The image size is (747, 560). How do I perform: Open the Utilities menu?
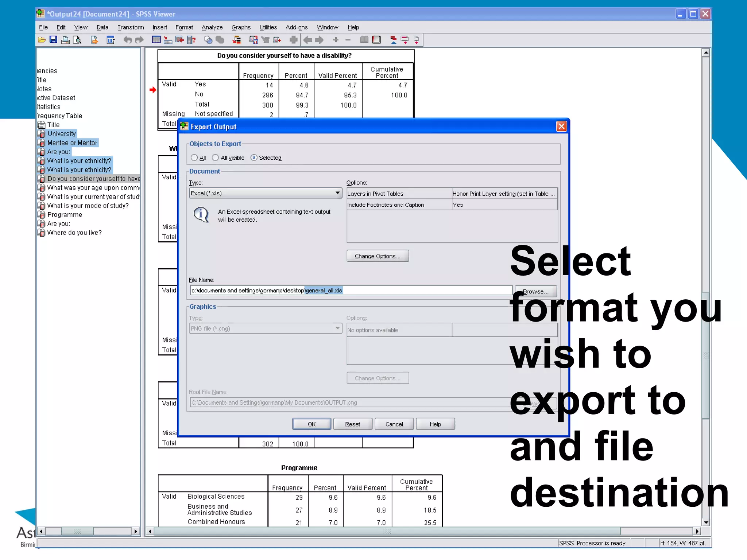pos(268,27)
